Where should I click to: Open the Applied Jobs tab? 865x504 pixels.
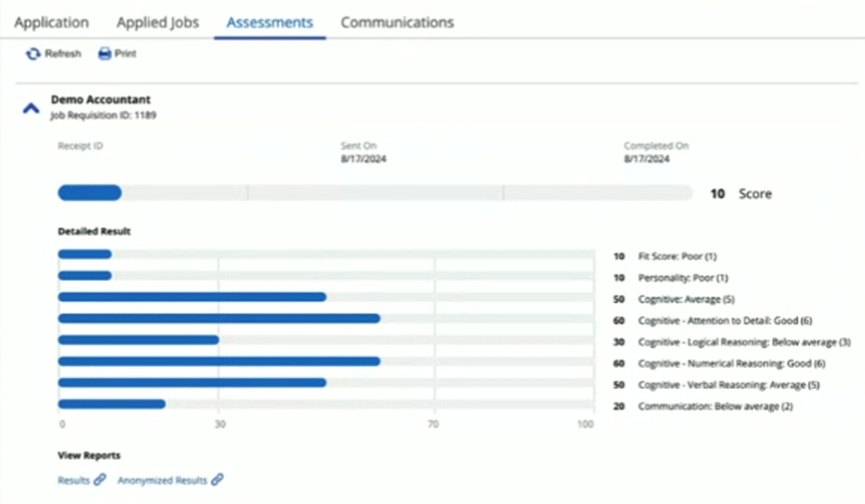pos(158,23)
